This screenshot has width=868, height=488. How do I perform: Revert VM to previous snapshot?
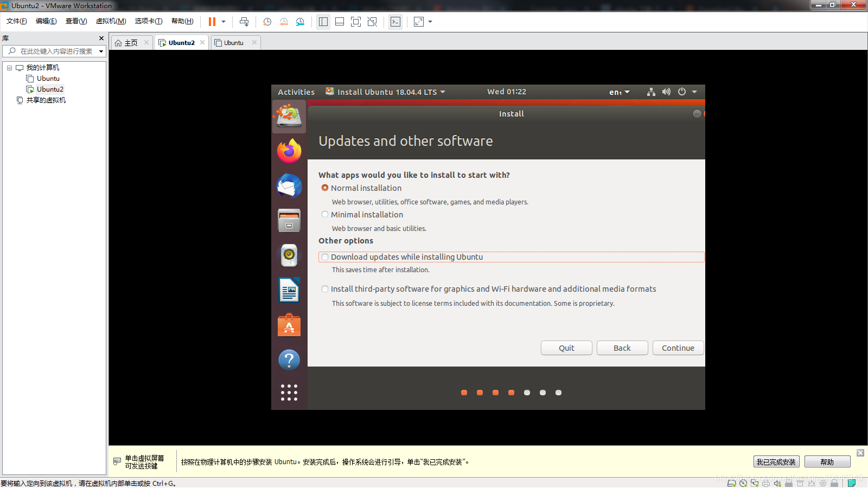(284, 22)
